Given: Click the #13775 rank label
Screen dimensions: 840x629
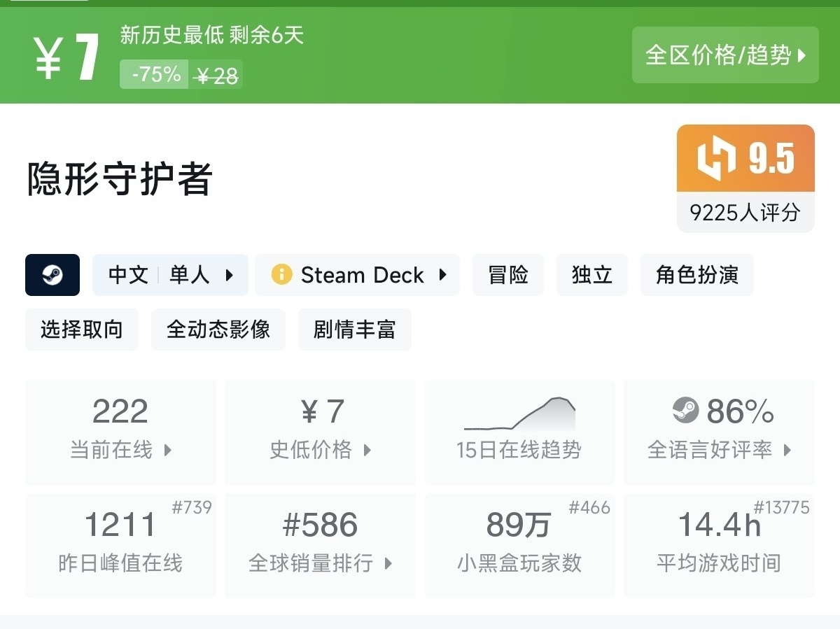Looking at the screenshot, I should [781, 507].
